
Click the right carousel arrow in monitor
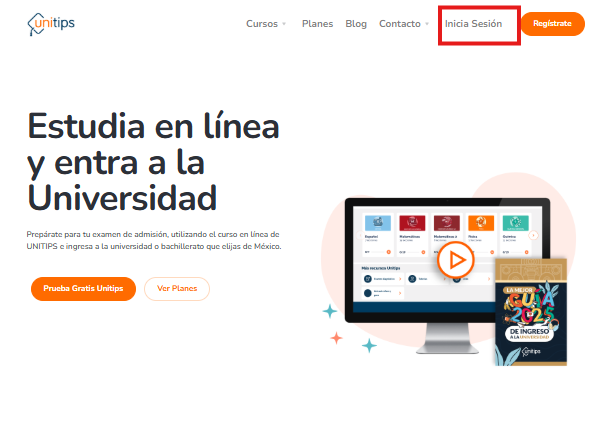533,235
